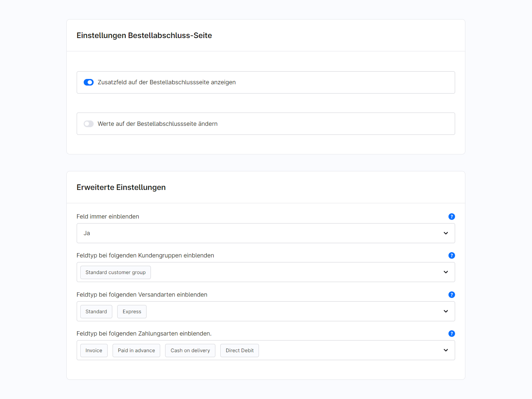Click the Ja value in select field
The image size is (532, 399).
click(87, 233)
